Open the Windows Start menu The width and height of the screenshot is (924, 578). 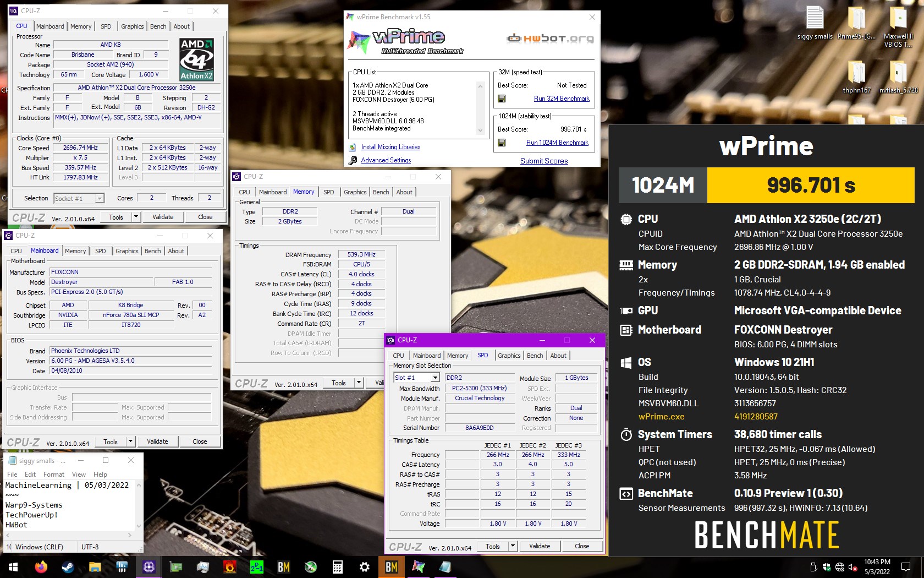tap(13, 566)
